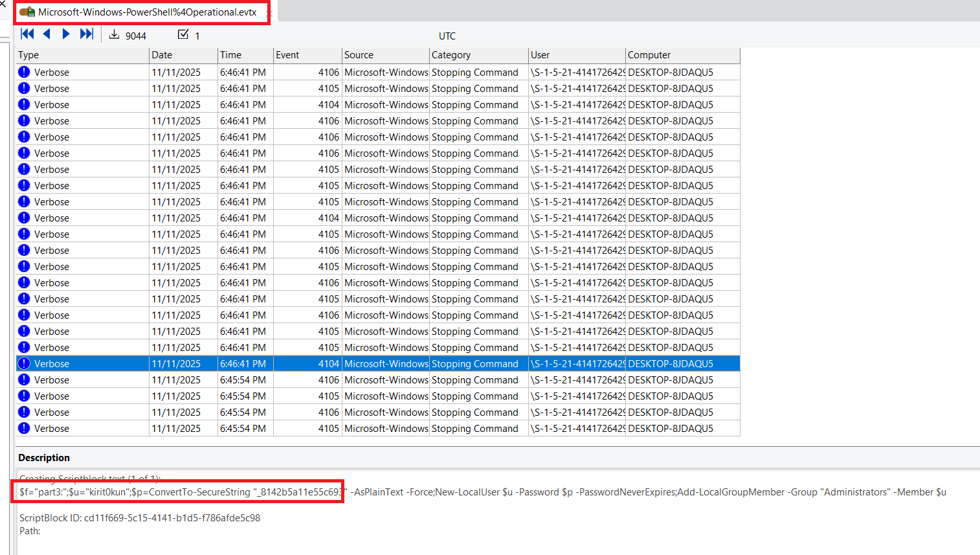980x555 pixels.
Task: Go to the previous event page
Action: coord(47,34)
